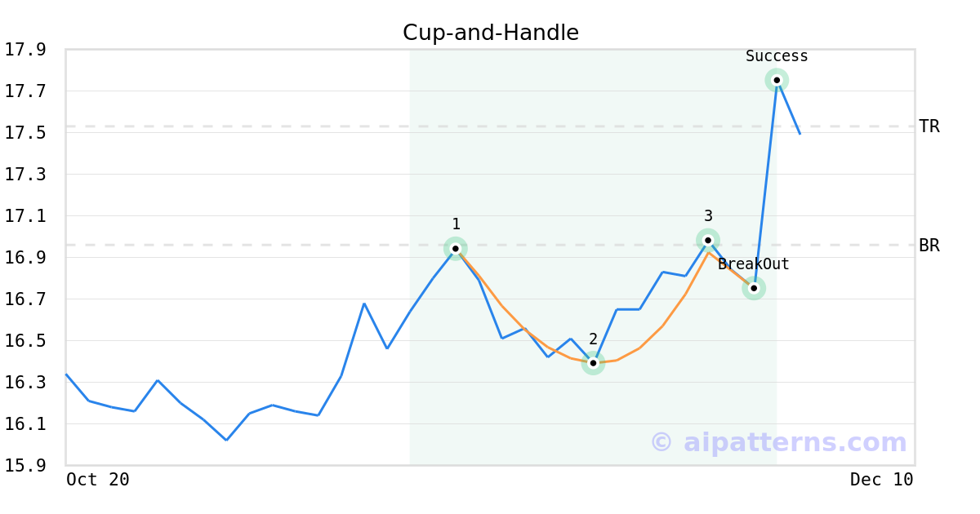Click the TR line label
The image size is (980, 514).
[x=929, y=126]
